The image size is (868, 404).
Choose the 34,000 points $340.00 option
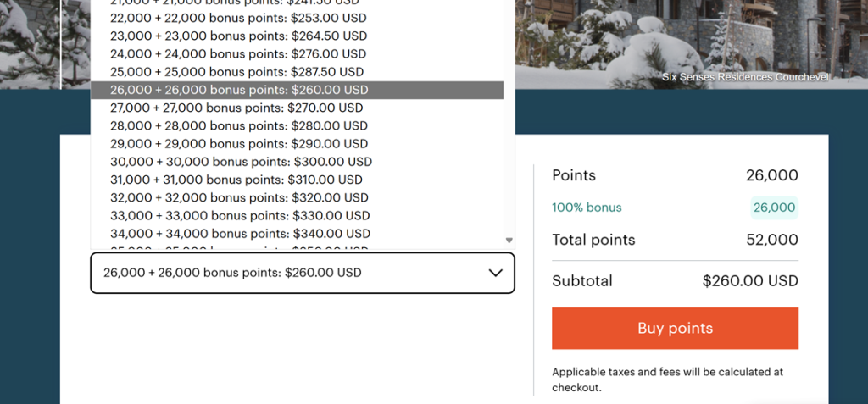coord(240,234)
